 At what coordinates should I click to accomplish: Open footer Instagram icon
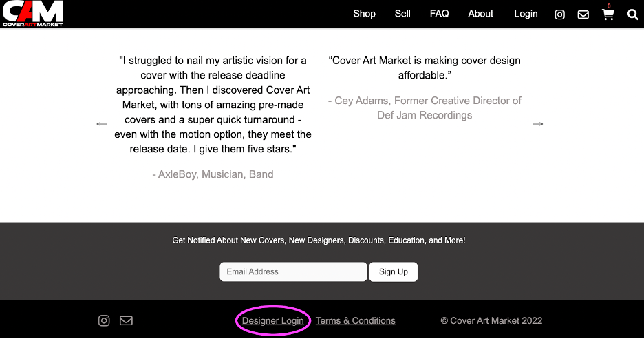pyautogui.click(x=104, y=320)
